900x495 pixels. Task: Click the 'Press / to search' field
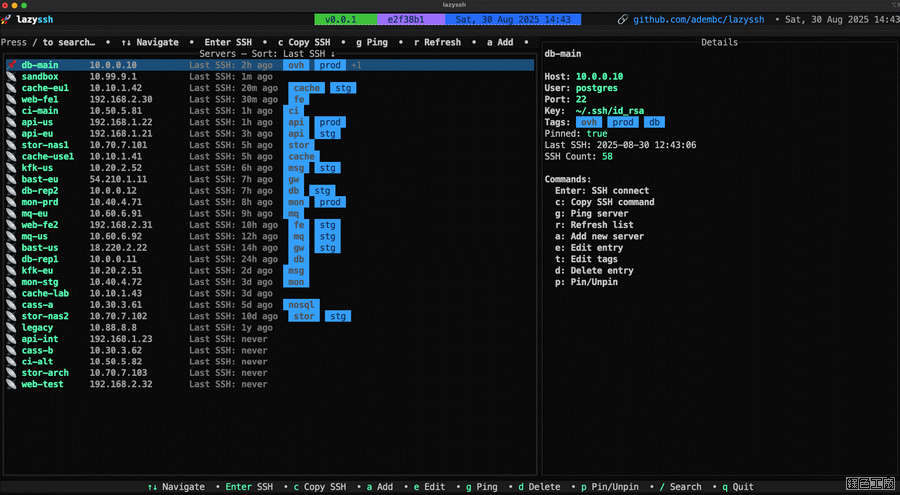point(48,42)
